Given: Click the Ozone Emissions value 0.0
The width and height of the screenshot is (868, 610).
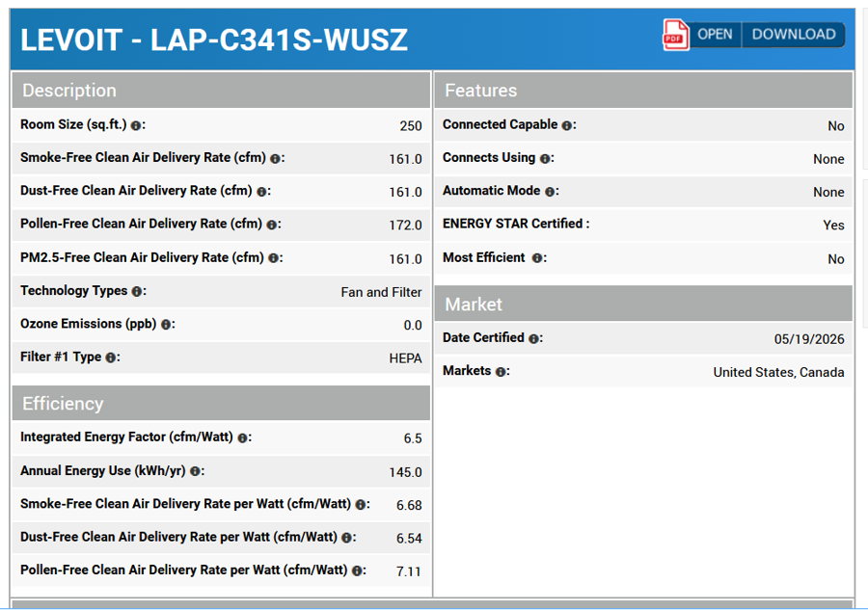Looking at the screenshot, I should pyautogui.click(x=413, y=325).
